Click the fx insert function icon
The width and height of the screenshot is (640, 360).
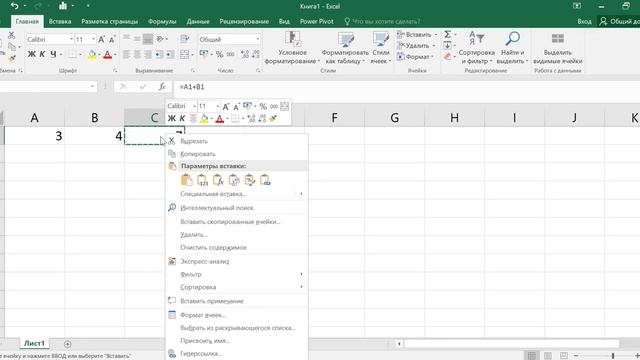(162, 87)
